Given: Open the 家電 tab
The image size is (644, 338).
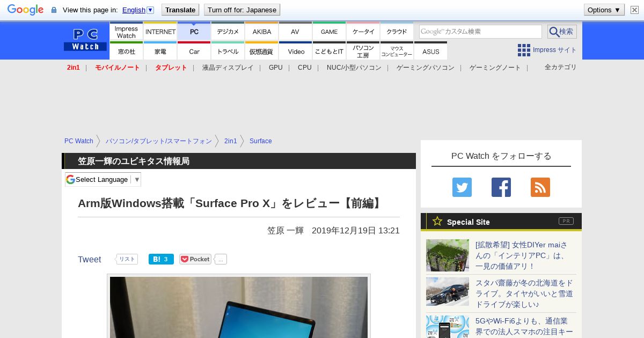Looking at the screenshot, I should [160, 51].
